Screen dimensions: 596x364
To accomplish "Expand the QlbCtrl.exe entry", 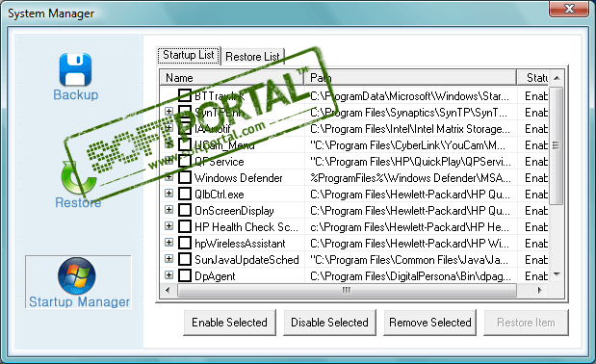I will [x=168, y=194].
